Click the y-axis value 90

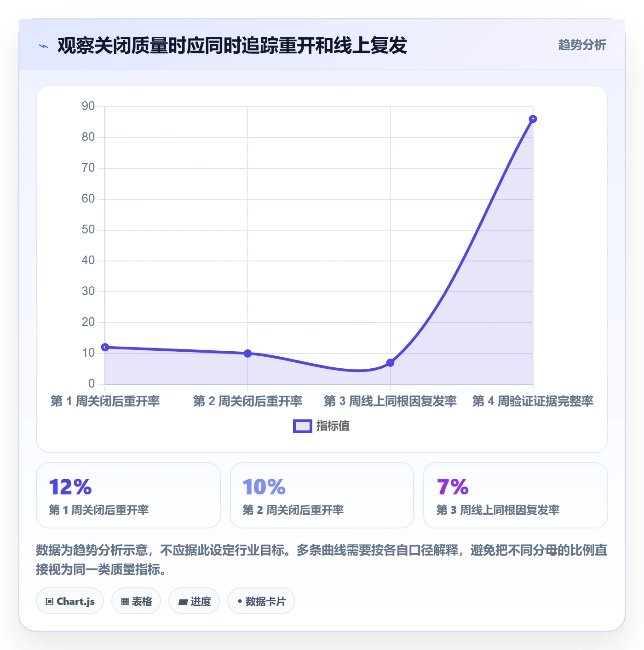point(88,106)
